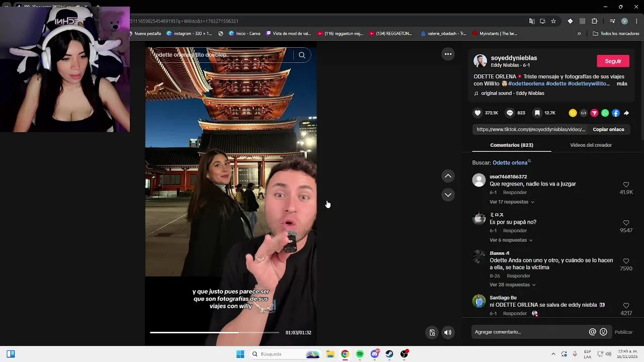Open the 'Todos los marcadores' folder
Screen dimensions: 644x362
click(x=616, y=34)
